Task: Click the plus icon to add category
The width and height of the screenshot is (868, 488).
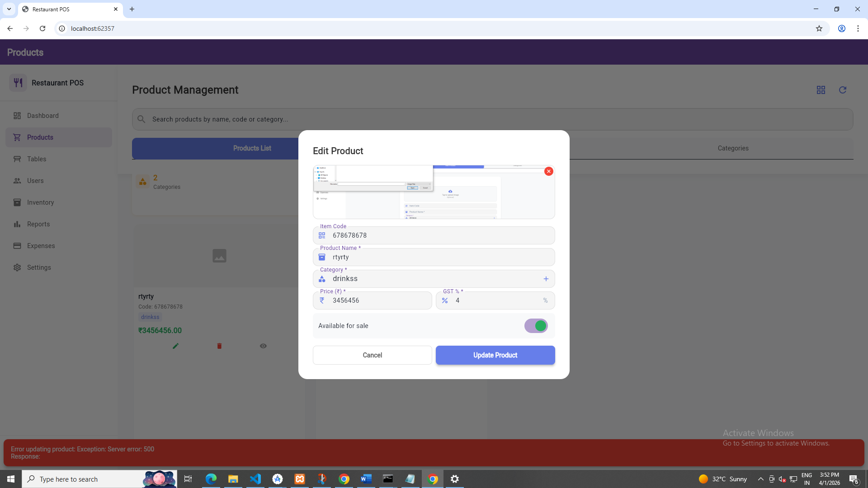Action: click(546, 279)
